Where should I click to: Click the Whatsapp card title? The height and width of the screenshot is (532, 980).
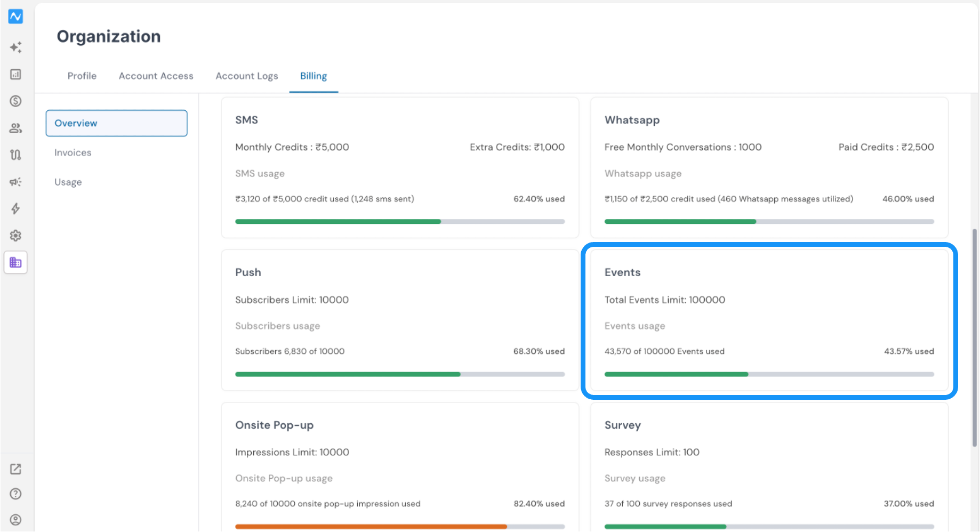(x=632, y=120)
